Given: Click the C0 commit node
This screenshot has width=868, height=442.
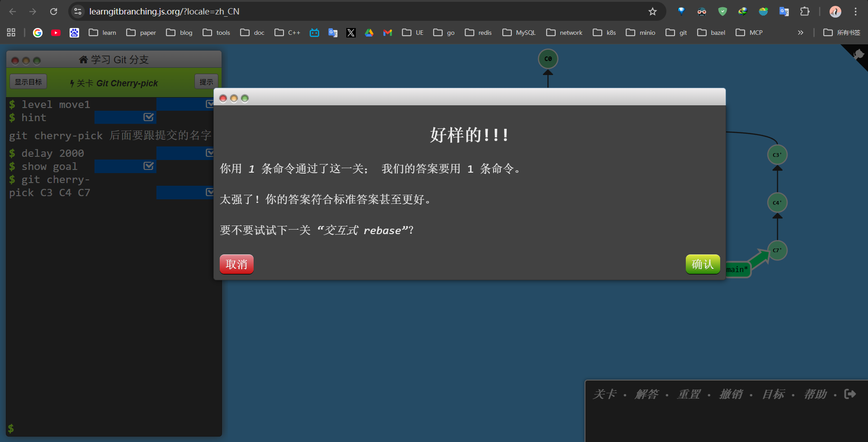Looking at the screenshot, I should click(x=548, y=59).
